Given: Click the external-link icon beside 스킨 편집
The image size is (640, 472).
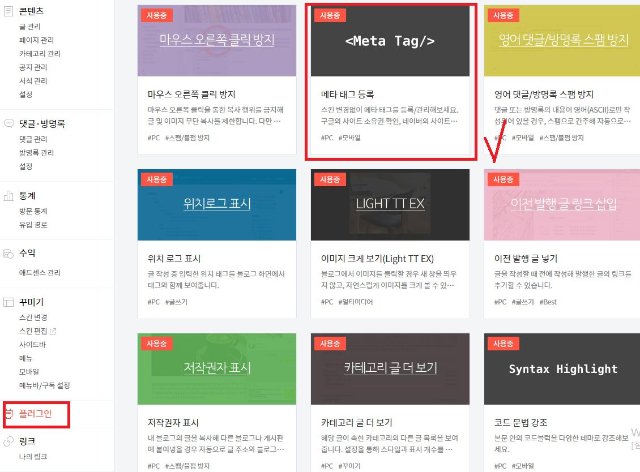Looking at the screenshot, I should (53, 331).
